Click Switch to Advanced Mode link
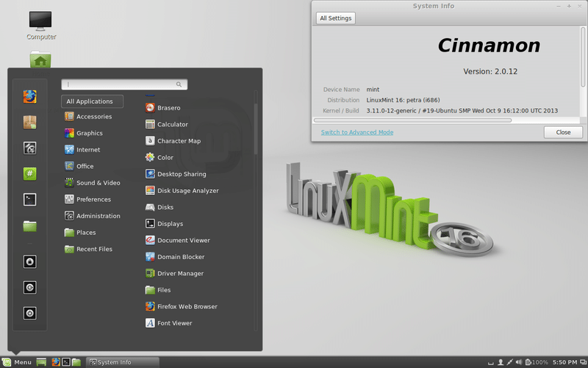 pos(357,132)
